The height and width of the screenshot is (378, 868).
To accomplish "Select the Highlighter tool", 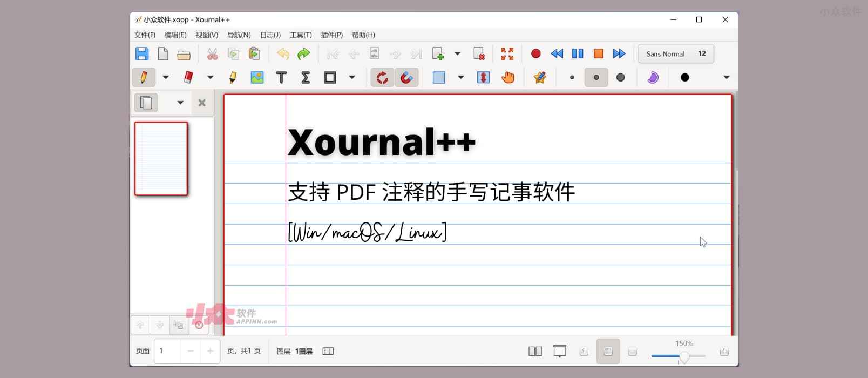I will [233, 77].
